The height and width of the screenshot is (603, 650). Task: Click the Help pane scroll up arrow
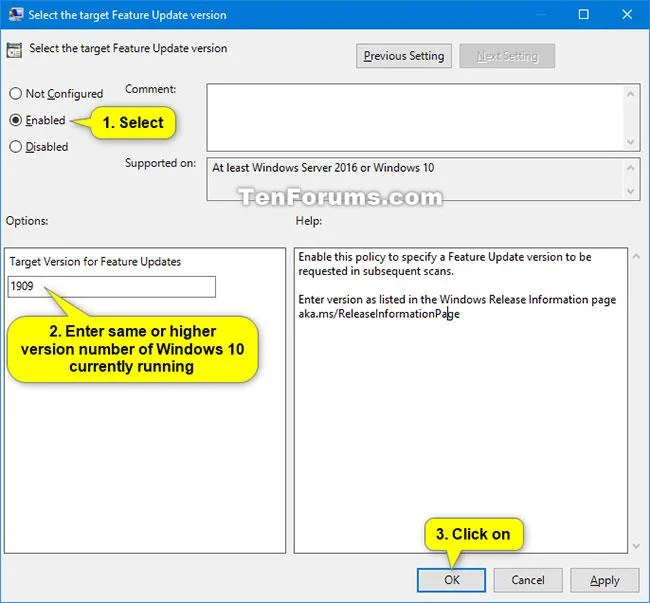636,257
